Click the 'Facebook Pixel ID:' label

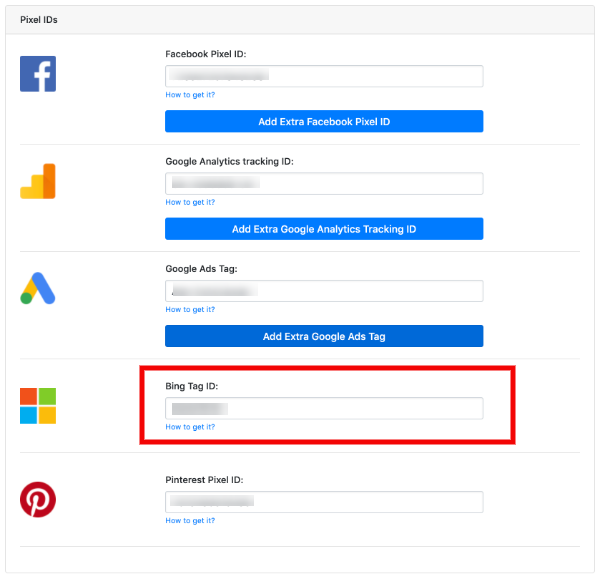click(205, 54)
